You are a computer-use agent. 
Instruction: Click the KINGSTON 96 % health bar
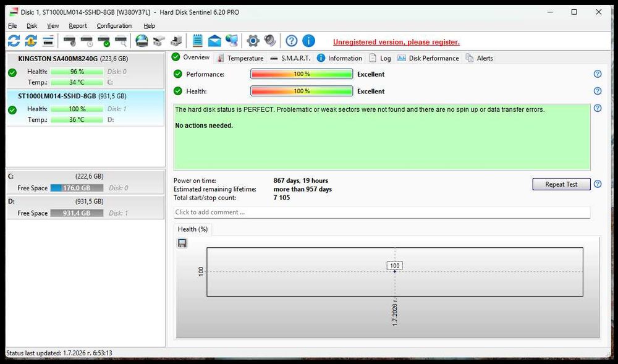click(77, 71)
